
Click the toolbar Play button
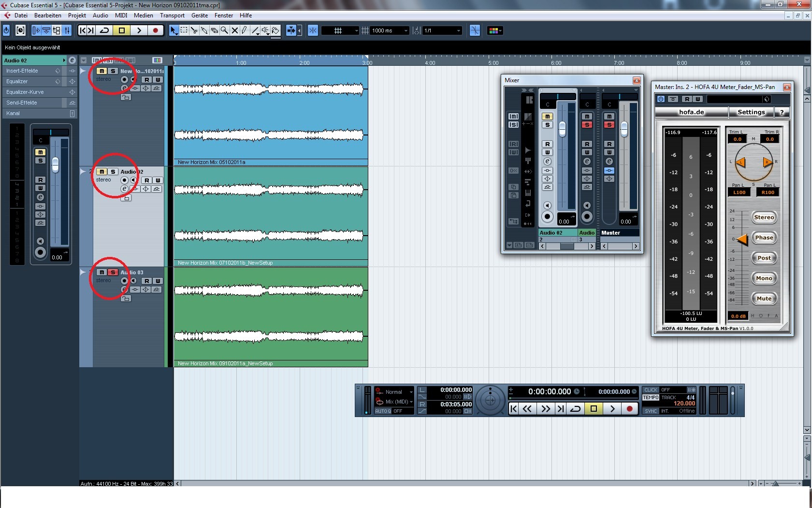[139, 30]
